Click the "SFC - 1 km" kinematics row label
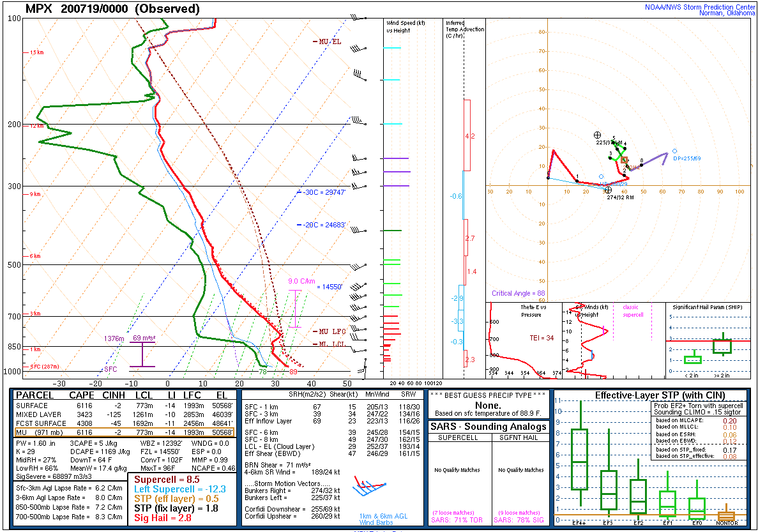This screenshot has width=758, height=532. (x=262, y=407)
